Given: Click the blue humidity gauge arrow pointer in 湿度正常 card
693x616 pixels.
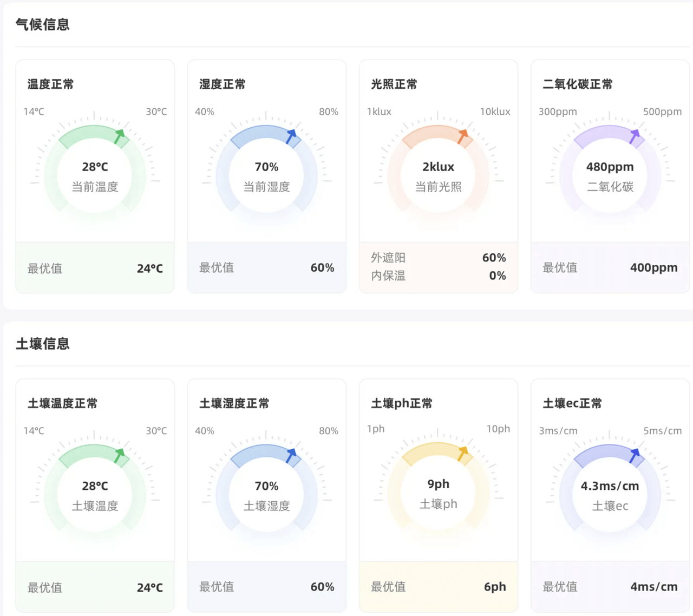Looking at the screenshot, I should click(x=291, y=136).
